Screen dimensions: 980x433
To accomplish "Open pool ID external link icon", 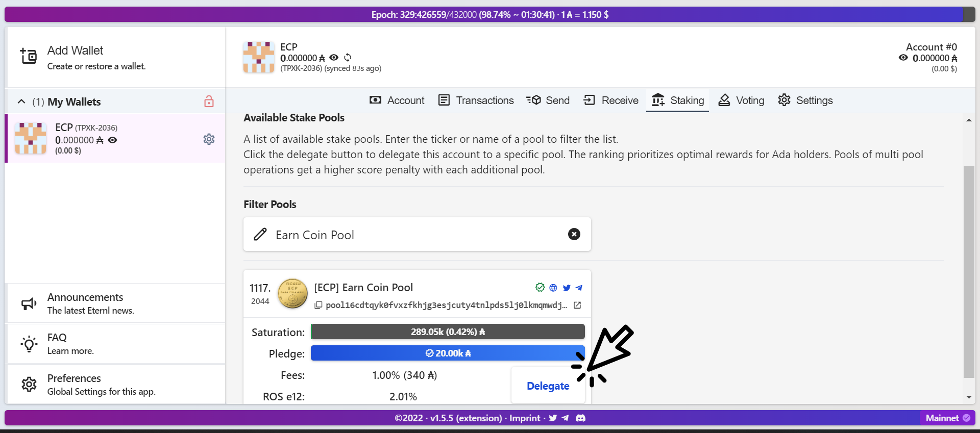I will pos(577,305).
